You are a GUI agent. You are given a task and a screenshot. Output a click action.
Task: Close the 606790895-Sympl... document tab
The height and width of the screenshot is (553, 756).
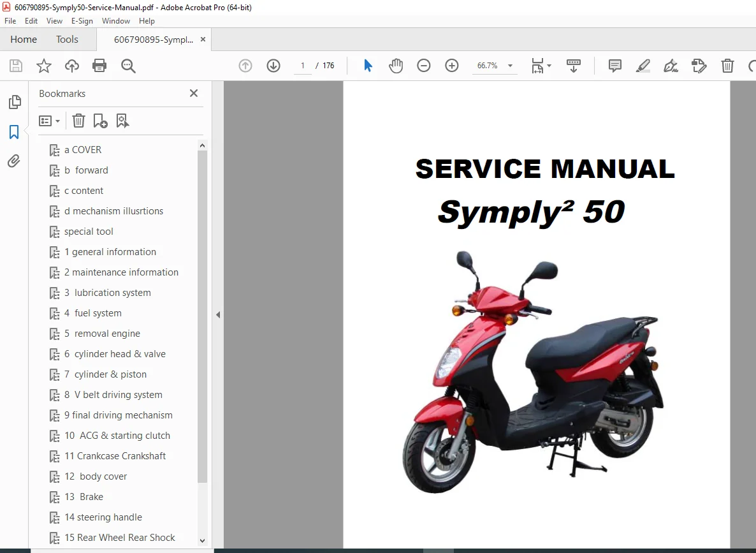tap(203, 40)
